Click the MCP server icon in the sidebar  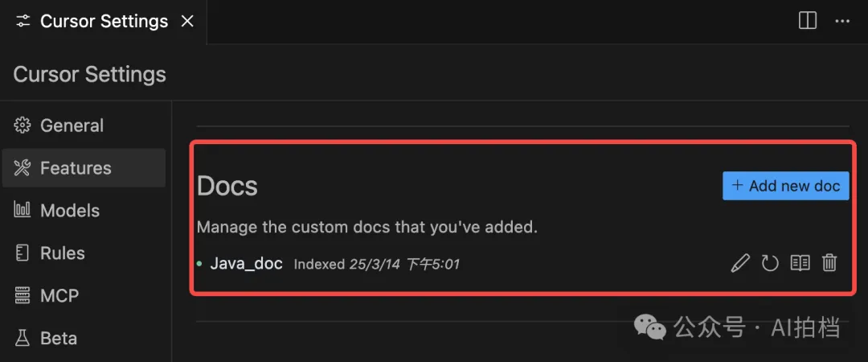tap(23, 295)
